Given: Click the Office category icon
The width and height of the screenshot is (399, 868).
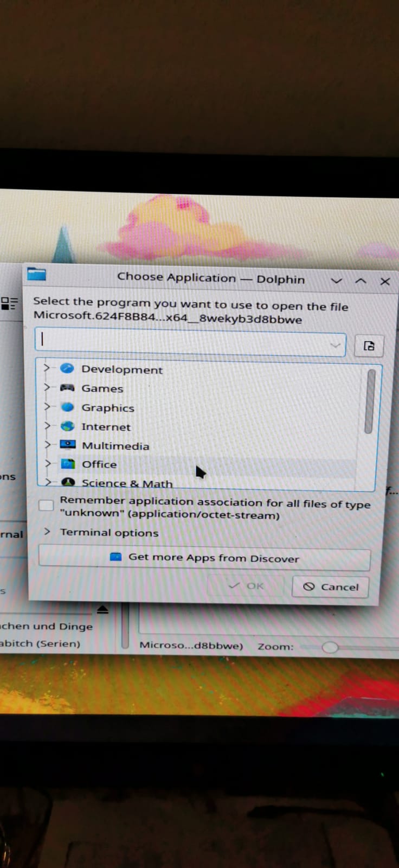Looking at the screenshot, I should (68, 464).
